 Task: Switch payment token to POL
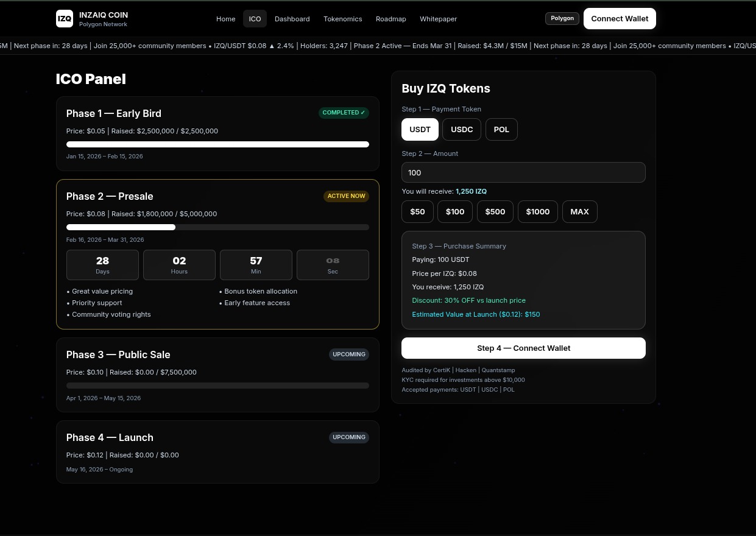[x=501, y=129]
